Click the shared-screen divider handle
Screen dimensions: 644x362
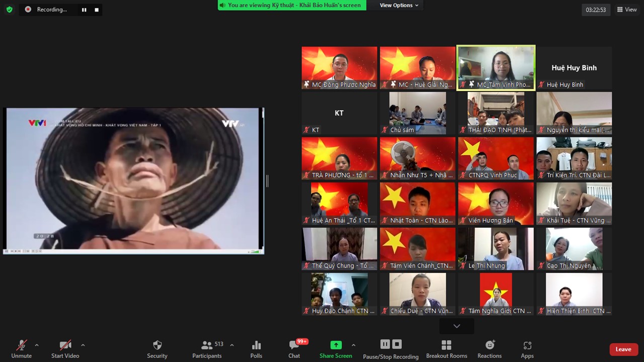[267, 181]
